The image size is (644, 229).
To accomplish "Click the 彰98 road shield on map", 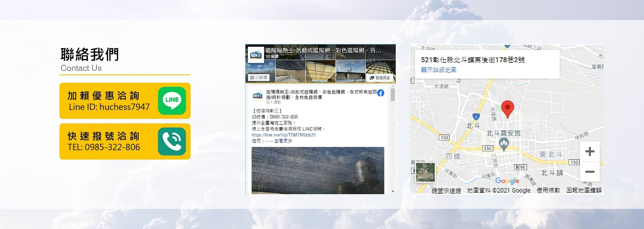I will click(520, 167).
